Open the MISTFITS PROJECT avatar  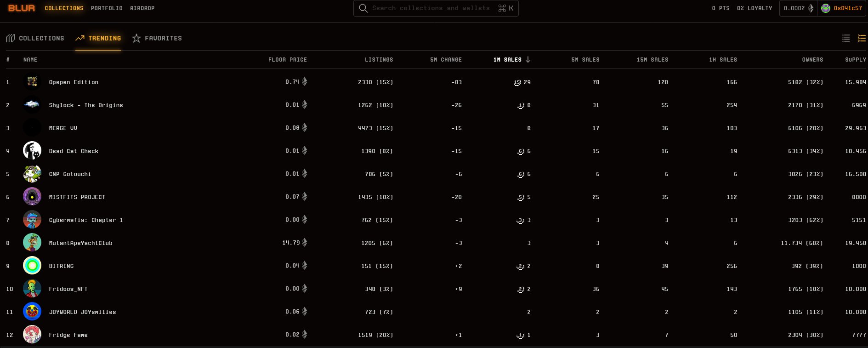32,197
